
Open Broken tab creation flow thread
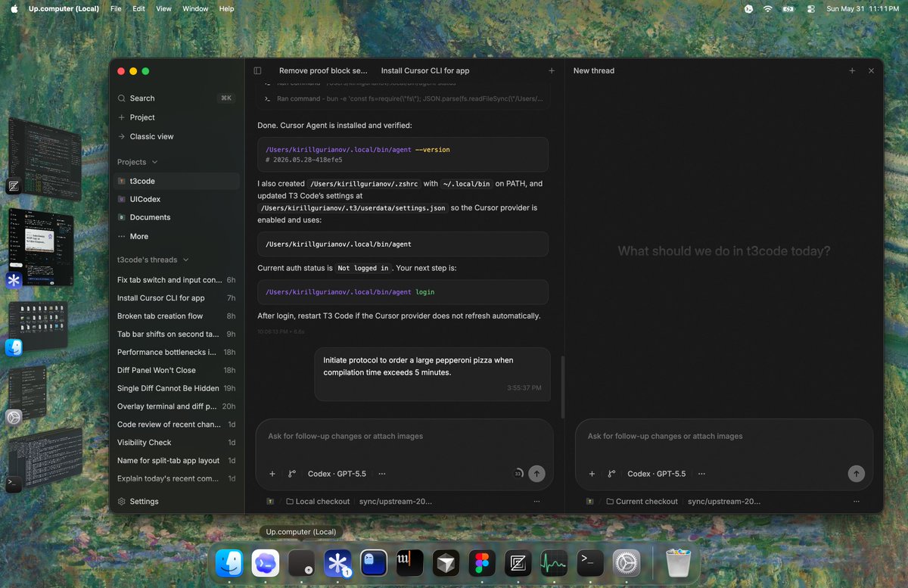pos(176,316)
